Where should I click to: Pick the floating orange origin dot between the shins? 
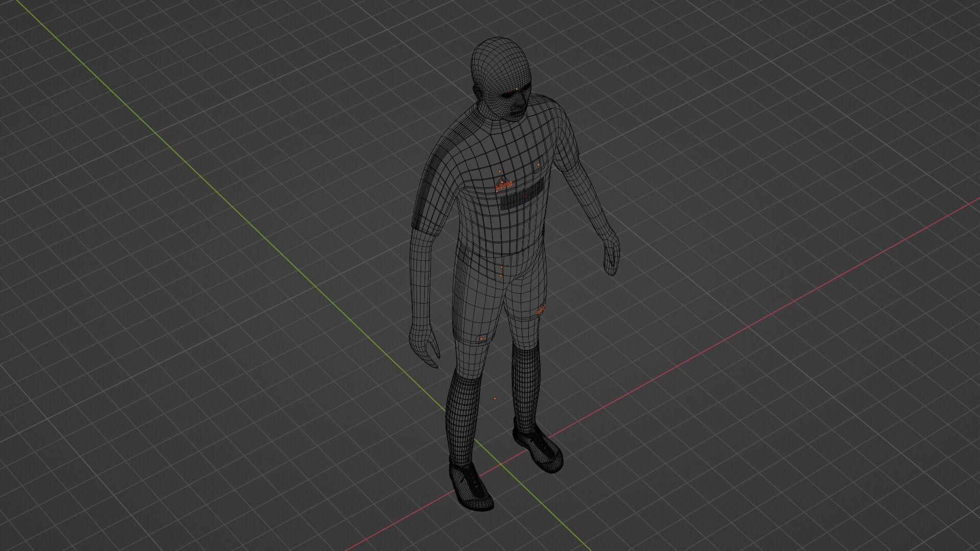pos(494,399)
